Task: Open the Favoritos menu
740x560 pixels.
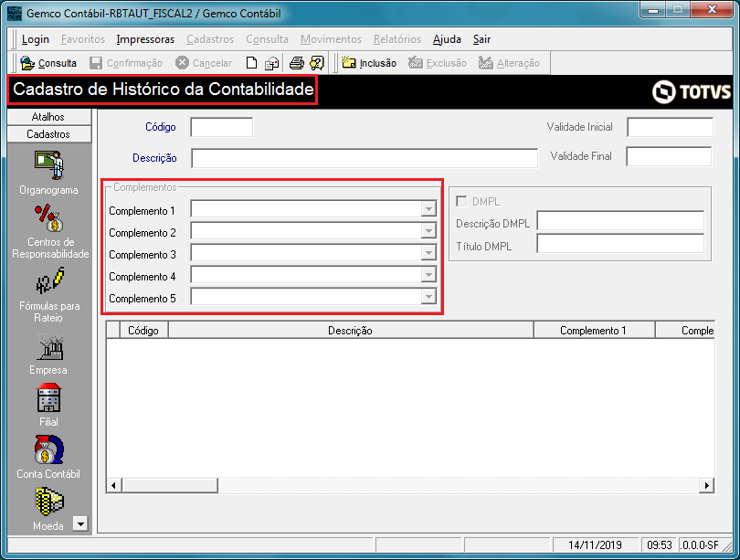Action: pyautogui.click(x=83, y=39)
